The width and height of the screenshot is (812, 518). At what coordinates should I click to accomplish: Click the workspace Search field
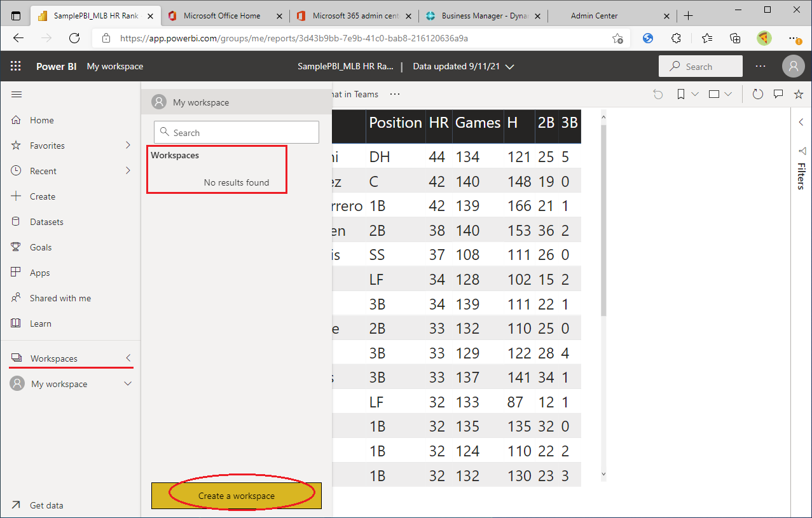coord(236,132)
